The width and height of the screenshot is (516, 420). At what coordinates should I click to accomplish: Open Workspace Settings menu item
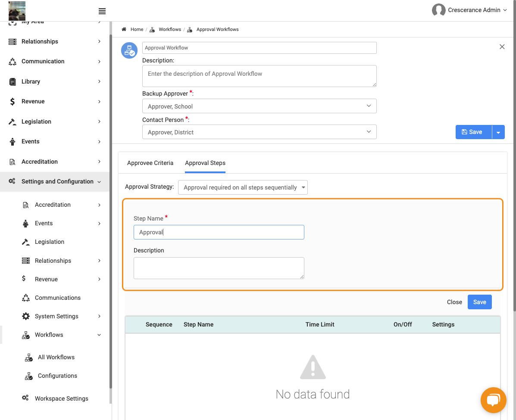coord(62,398)
